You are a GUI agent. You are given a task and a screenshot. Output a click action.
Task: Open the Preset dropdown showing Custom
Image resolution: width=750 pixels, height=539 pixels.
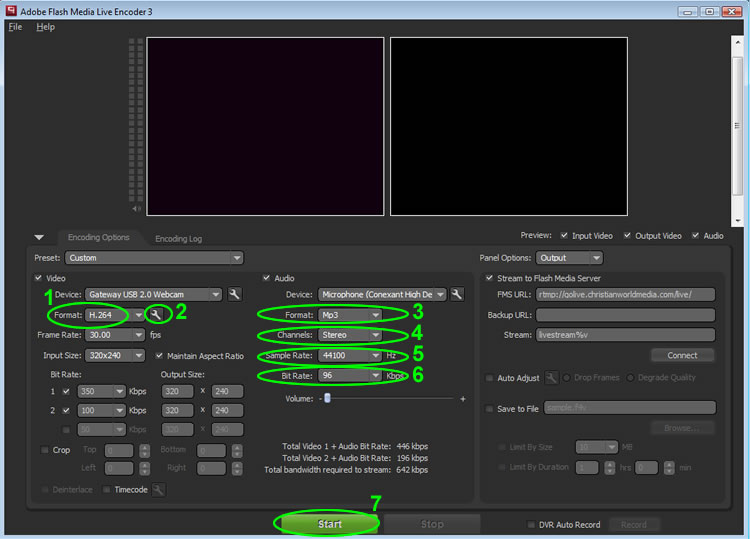pos(154,258)
